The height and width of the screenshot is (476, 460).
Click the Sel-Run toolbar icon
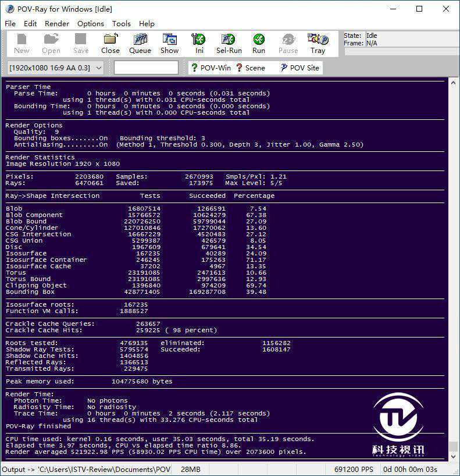[229, 43]
